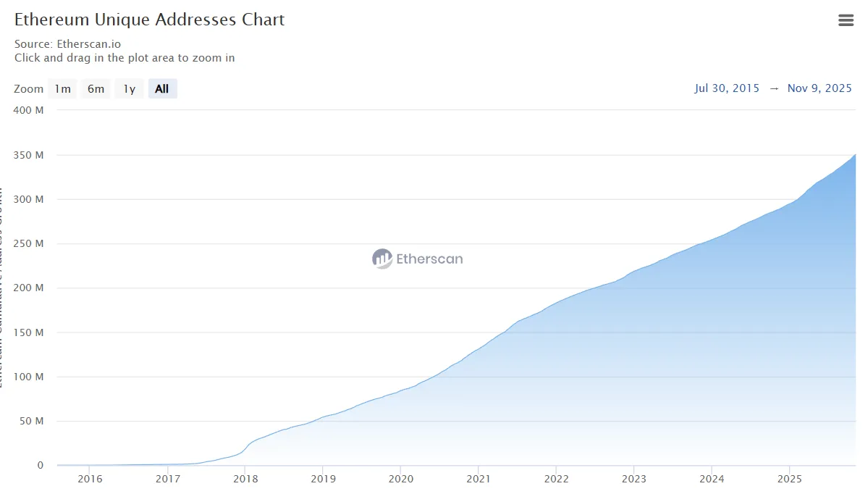Edit the end date Nov 9, 2025
This screenshot has height=494, width=868.
pyautogui.click(x=819, y=88)
